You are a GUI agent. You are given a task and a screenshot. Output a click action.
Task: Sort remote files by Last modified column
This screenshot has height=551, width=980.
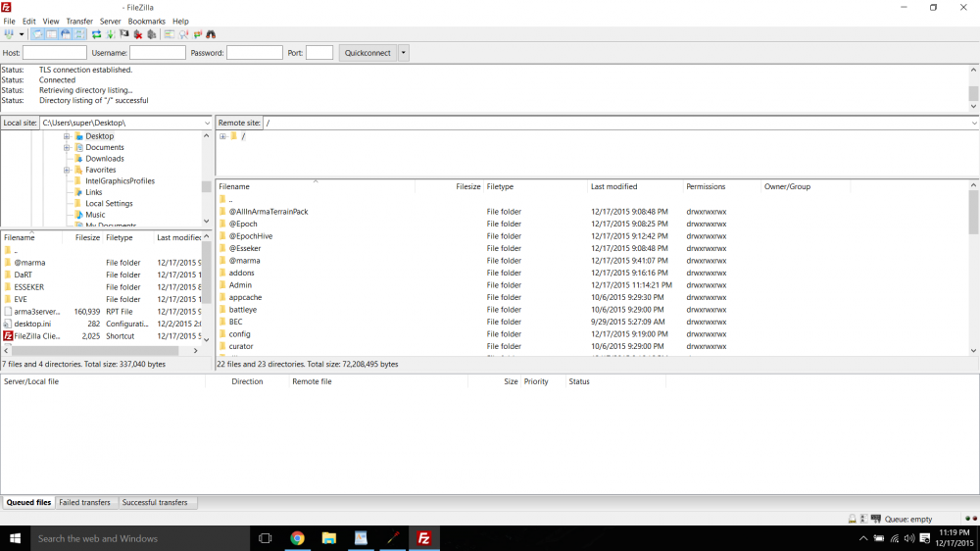pyautogui.click(x=613, y=186)
